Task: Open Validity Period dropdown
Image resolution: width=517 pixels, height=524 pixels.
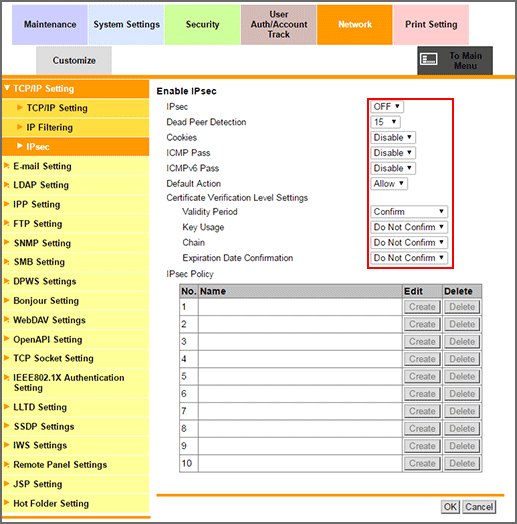Action: [409, 212]
